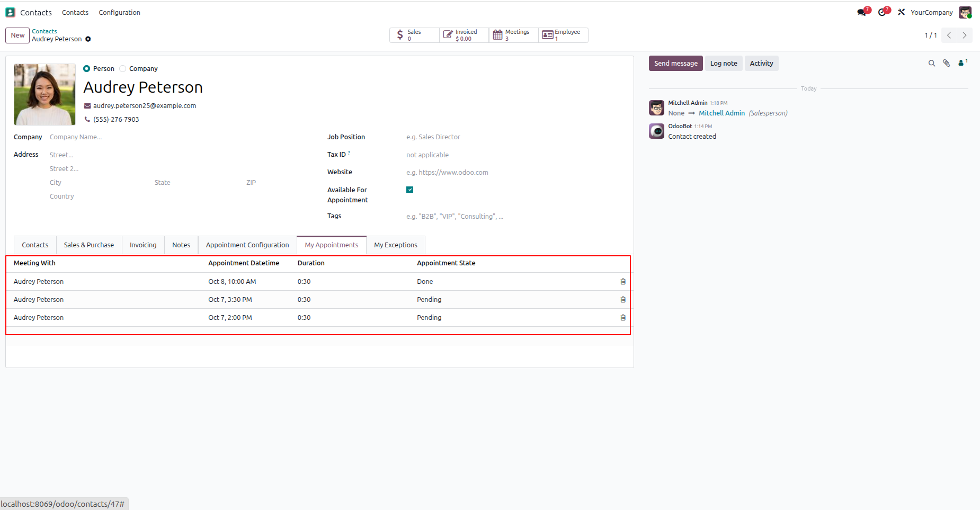Select the Person radio option
The height and width of the screenshot is (510, 980).
click(87, 69)
